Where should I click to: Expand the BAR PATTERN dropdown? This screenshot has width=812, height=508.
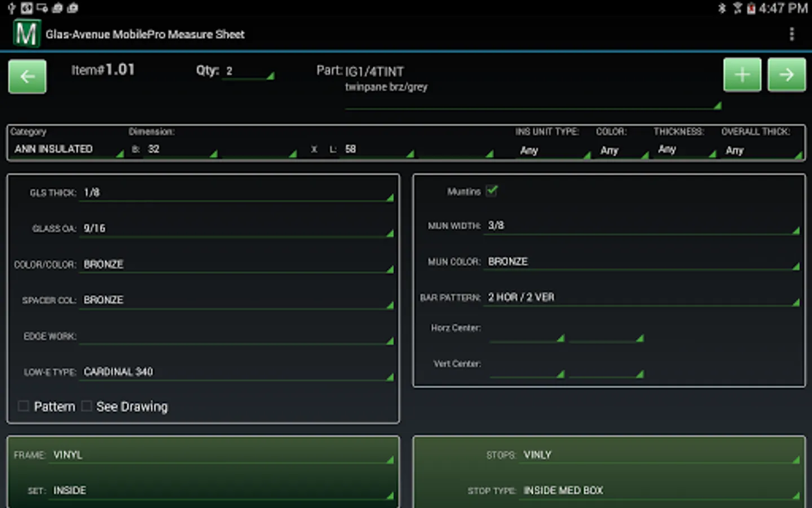[642, 297]
